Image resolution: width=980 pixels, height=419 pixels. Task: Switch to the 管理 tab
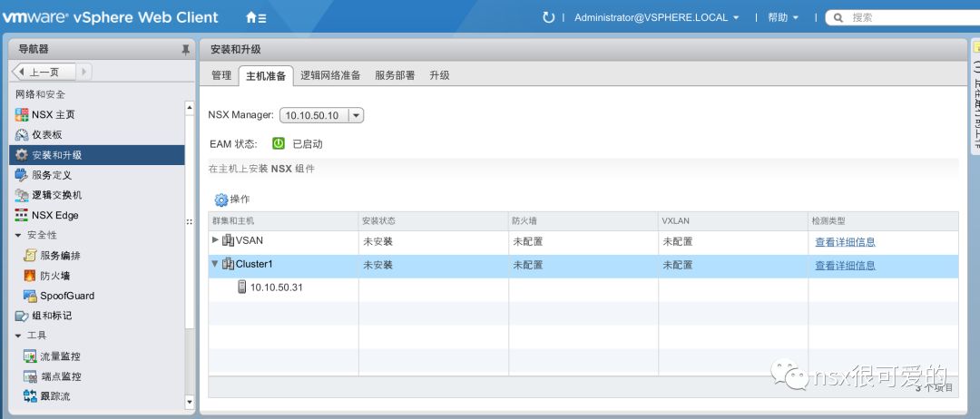pos(221,75)
